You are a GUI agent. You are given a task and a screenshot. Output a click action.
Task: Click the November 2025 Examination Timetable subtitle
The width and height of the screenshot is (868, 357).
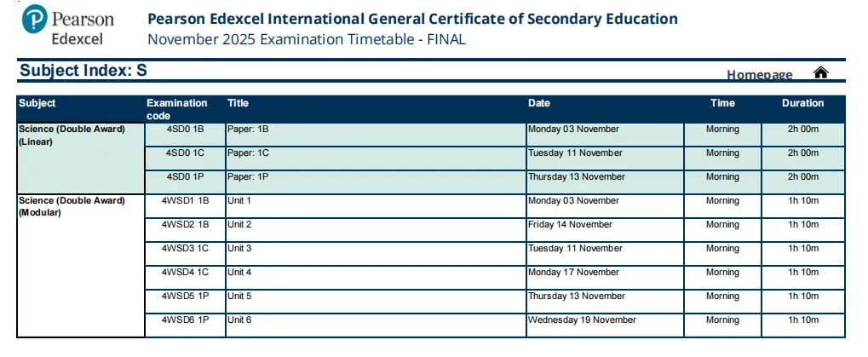tap(307, 39)
